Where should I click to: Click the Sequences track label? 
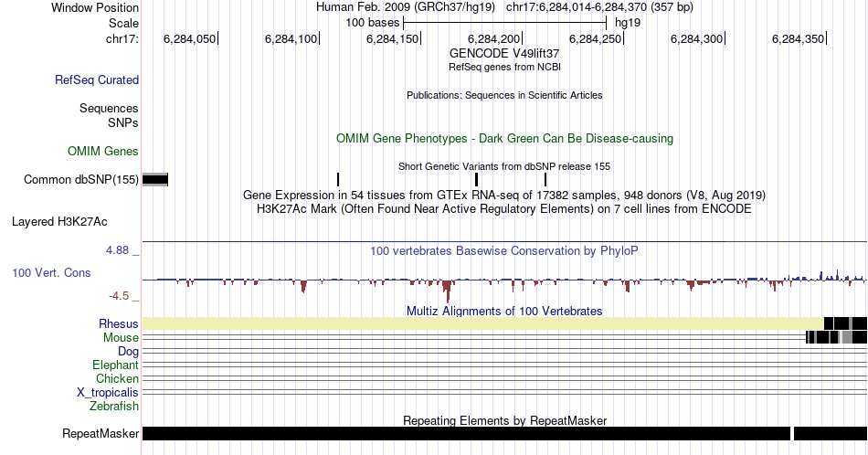pyautogui.click(x=109, y=108)
